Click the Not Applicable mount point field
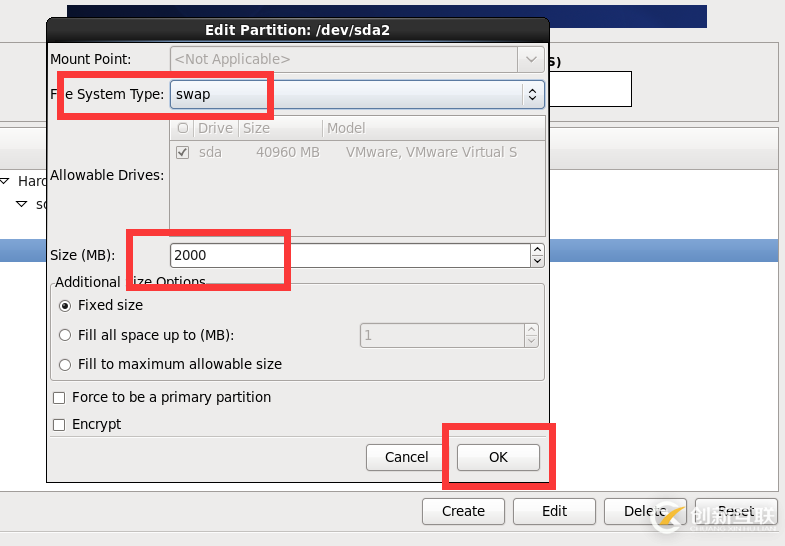The image size is (785, 546). 344,60
